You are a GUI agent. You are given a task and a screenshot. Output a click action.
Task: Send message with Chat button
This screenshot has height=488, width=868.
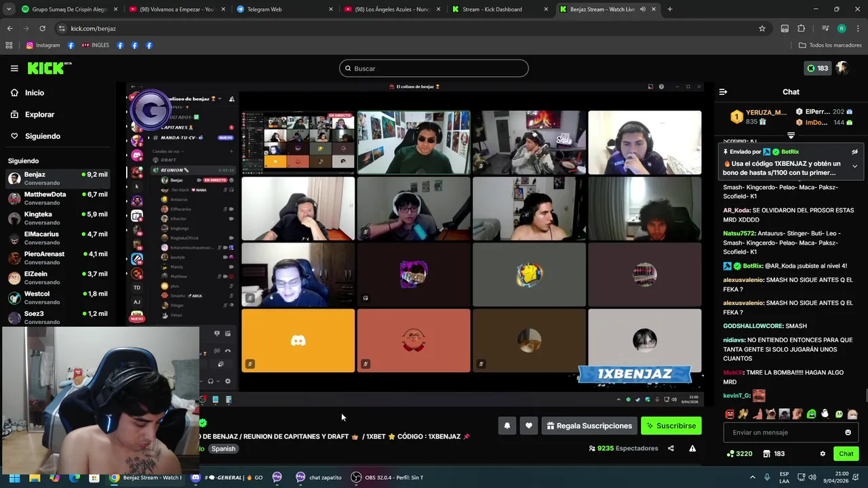point(846,453)
